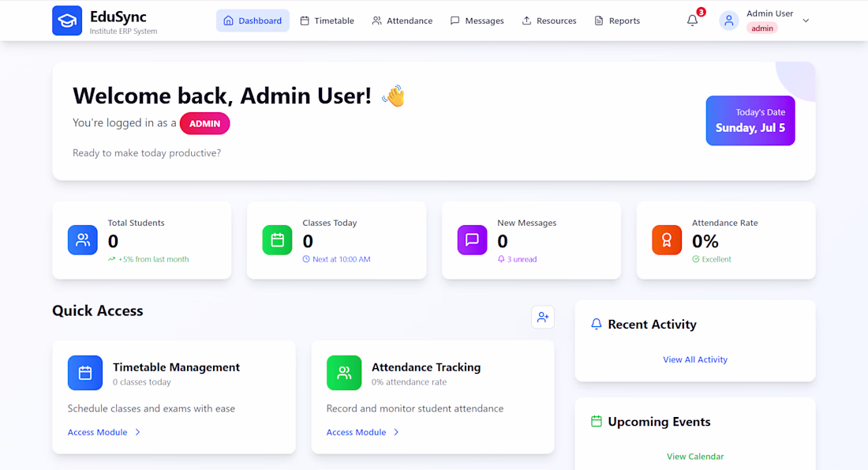Open the notifications bell
Viewport: 868px width, 470px height.
click(x=692, y=21)
